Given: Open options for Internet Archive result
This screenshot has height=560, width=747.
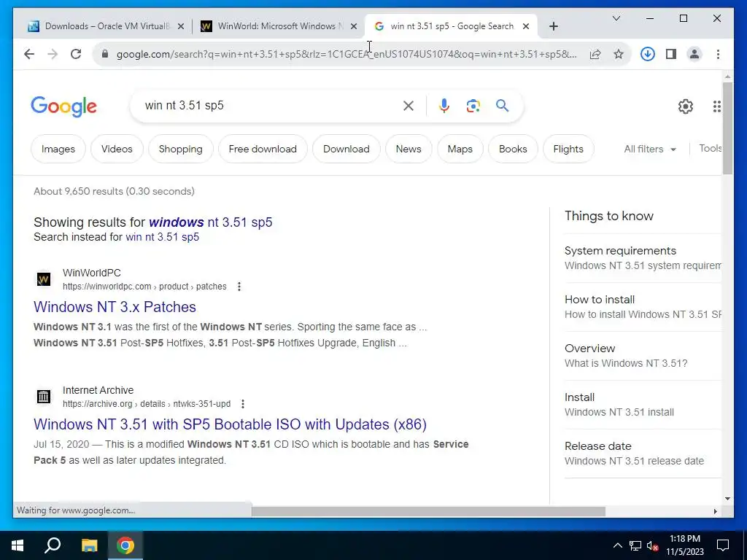Looking at the screenshot, I should pyautogui.click(x=243, y=404).
